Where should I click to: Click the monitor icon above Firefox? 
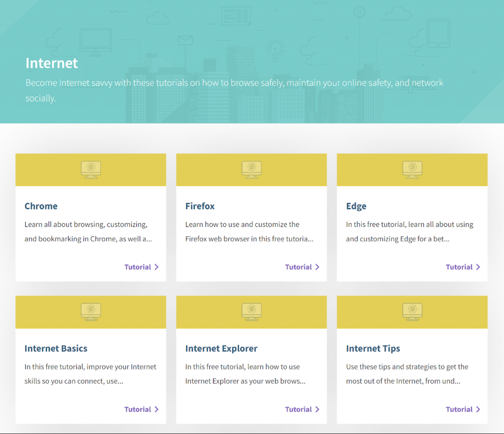252,169
